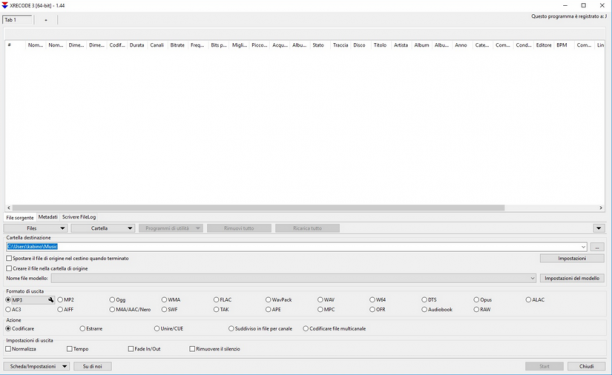The height and width of the screenshot is (375, 612).
Task: Sort by the Artista column header
Action: click(x=401, y=45)
